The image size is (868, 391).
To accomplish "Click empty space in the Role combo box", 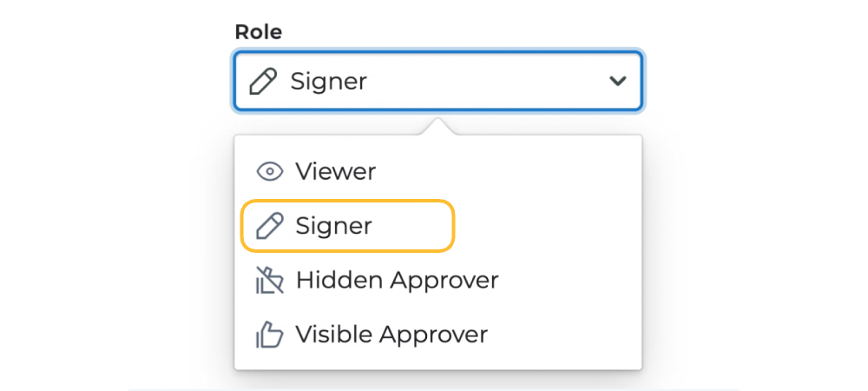I will tap(486, 83).
